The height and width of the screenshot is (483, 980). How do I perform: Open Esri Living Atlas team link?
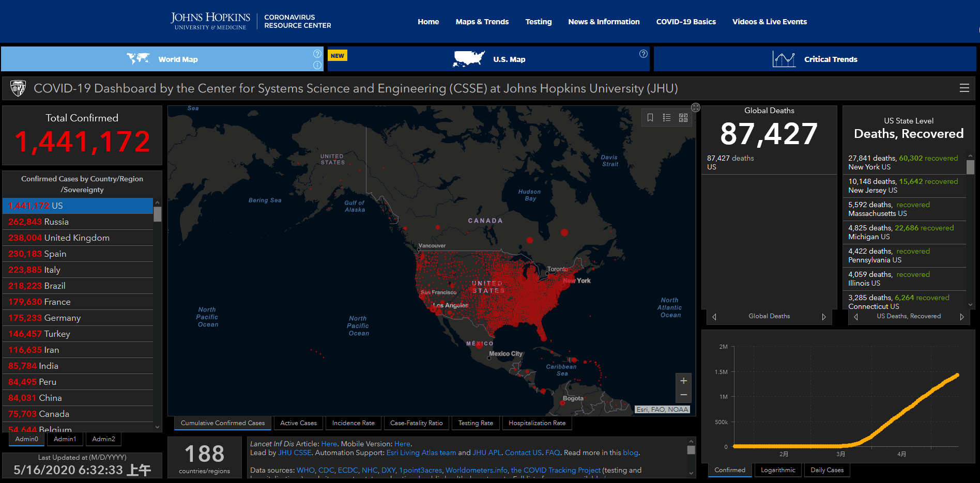point(421,453)
